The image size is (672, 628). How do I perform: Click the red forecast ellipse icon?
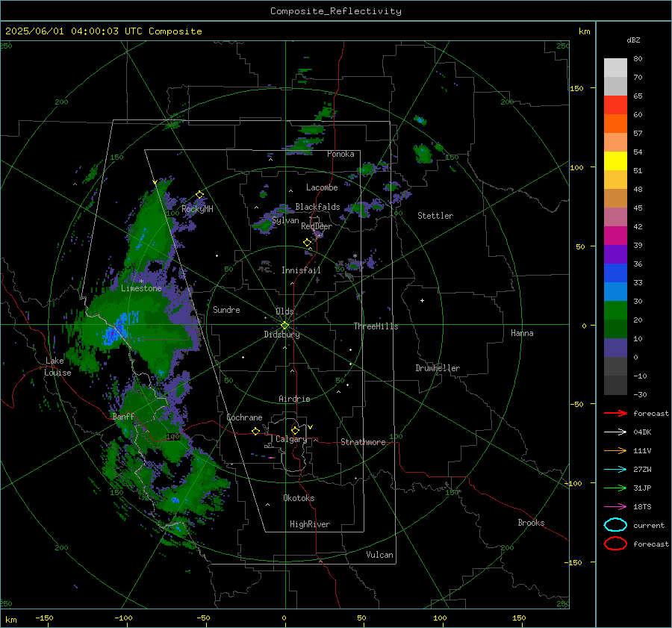pyautogui.click(x=615, y=544)
